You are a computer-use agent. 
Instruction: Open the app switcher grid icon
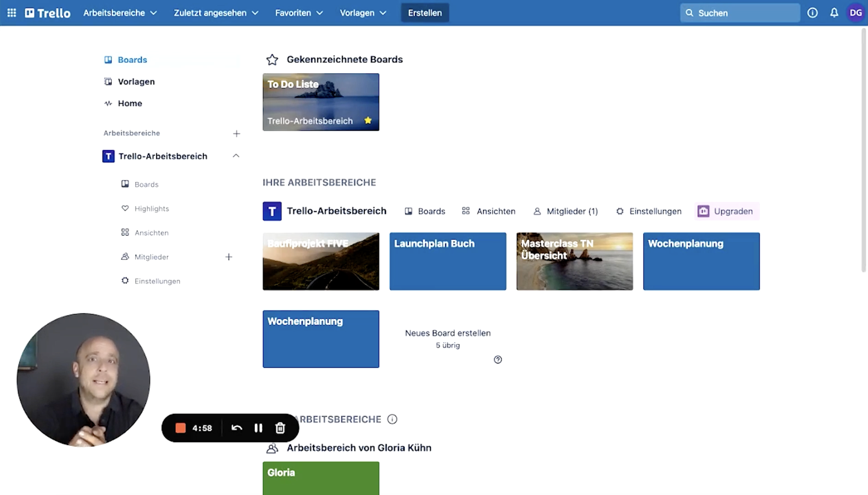point(12,13)
